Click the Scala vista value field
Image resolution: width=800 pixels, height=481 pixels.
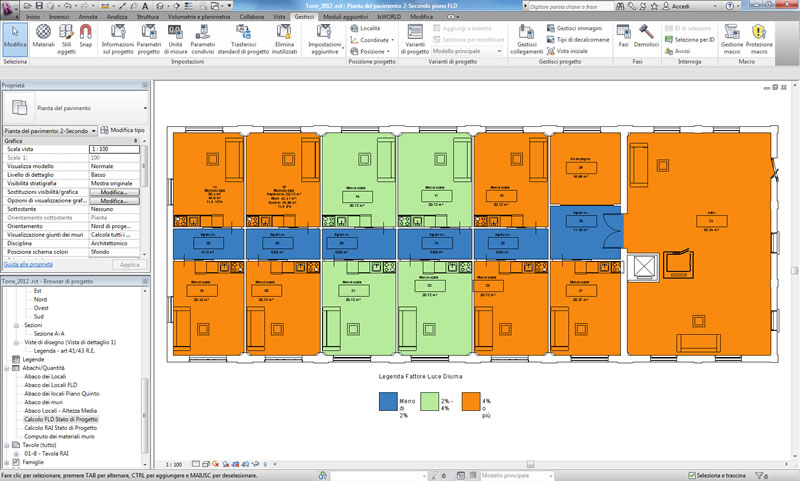116,149
